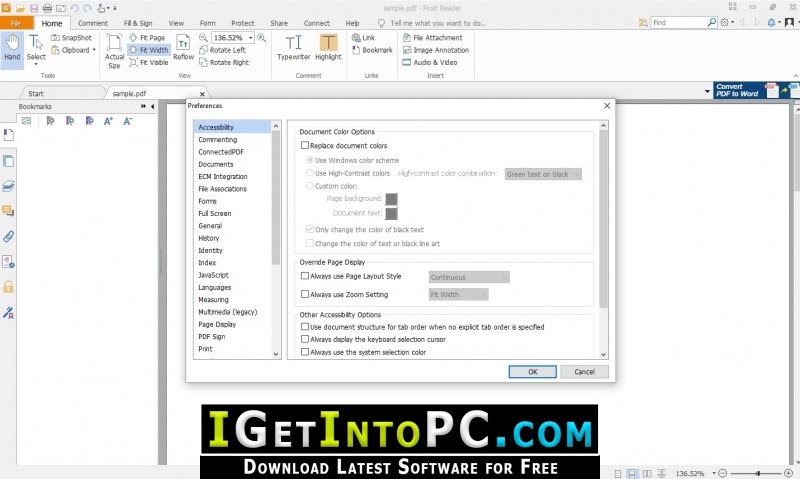
Task: Open the Pages panel in the sidebar
Action: [x=8, y=161]
